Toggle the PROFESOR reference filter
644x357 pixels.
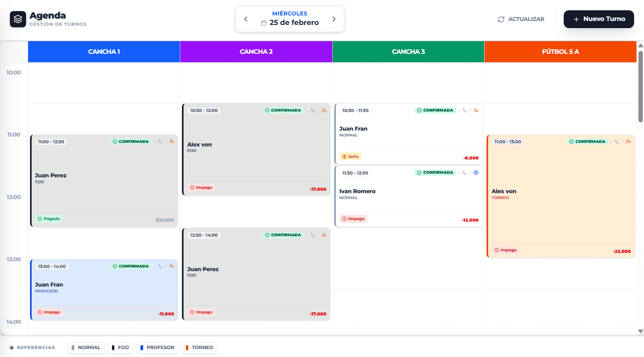157,348
